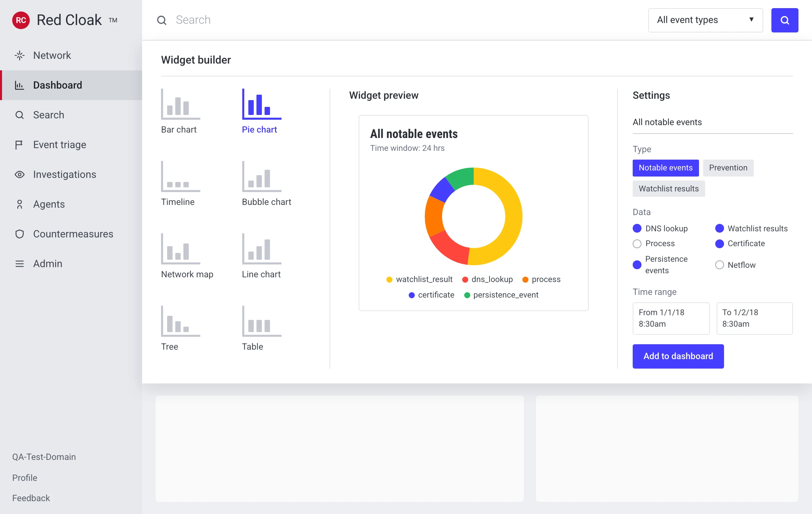Toggle the Persistence events data option
Viewport: 812px width, 514px height.
point(637,265)
